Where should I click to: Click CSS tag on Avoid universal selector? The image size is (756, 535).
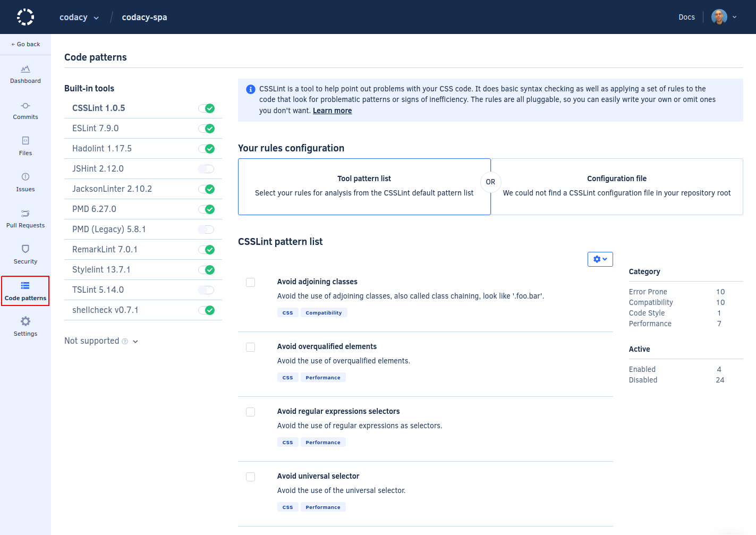pyautogui.click(x=287, y=507)
